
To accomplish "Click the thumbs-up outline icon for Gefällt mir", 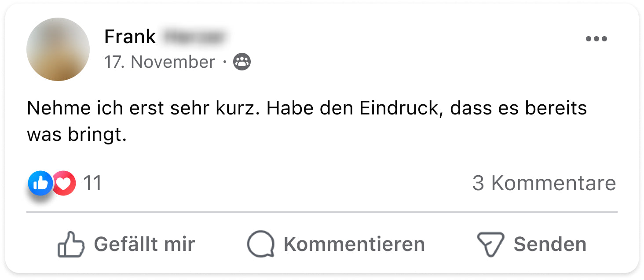I will click(x=70, y=244).
